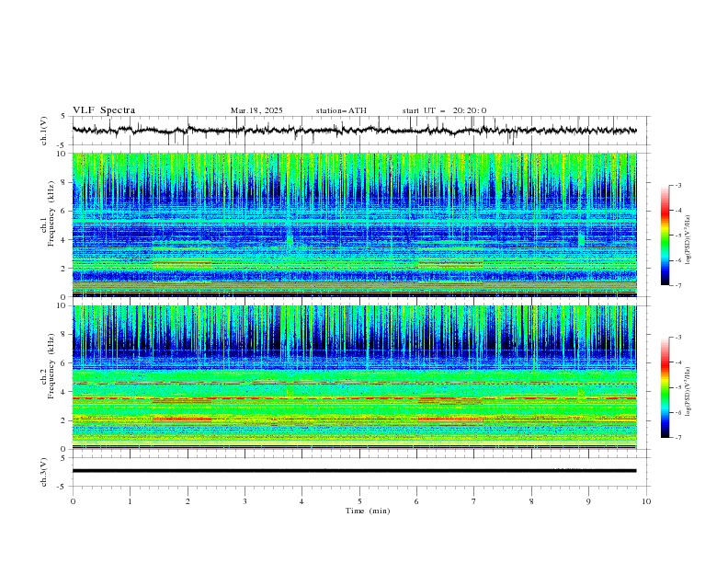Click the "-5" tick on ch.3(V) axis
This screenshot has width=728, height=563.
pos(63,487)
